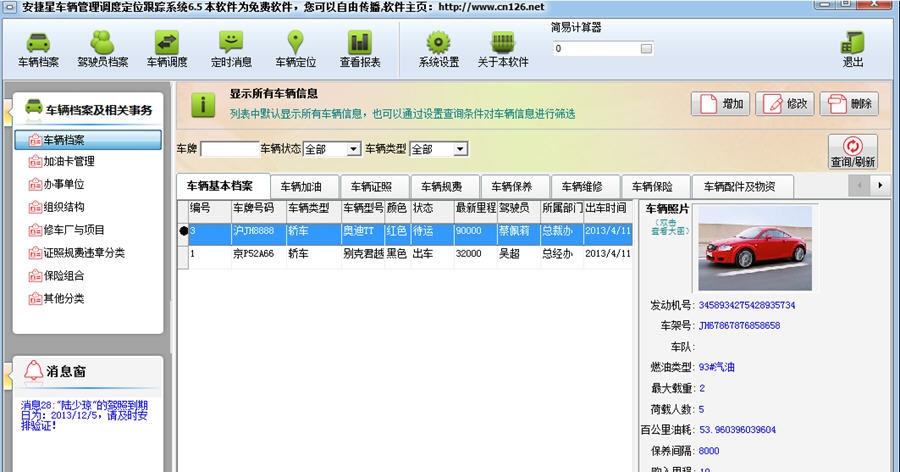
Task: Launch 车辆定位 map pin icon
Action: click(x=295, y=50)
